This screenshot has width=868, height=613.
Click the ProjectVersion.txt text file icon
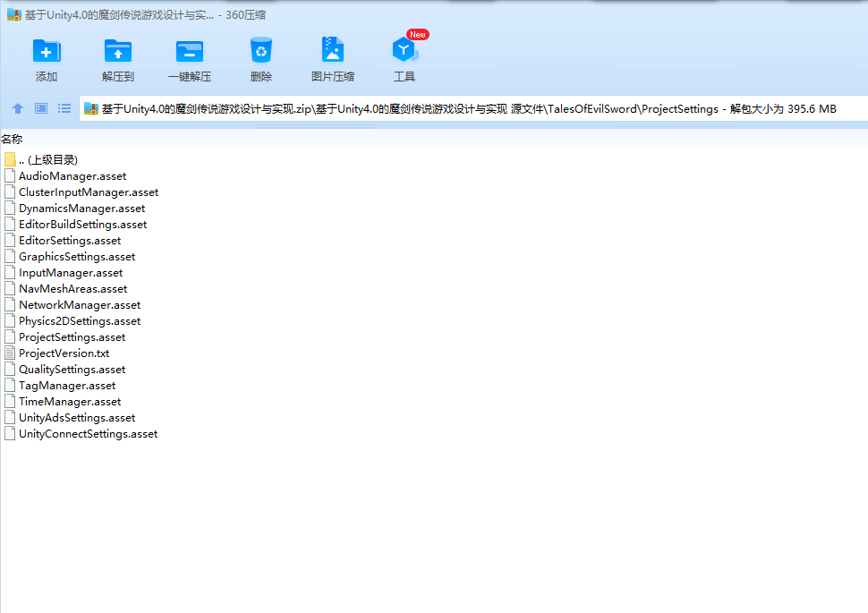[x=10, y=353]
